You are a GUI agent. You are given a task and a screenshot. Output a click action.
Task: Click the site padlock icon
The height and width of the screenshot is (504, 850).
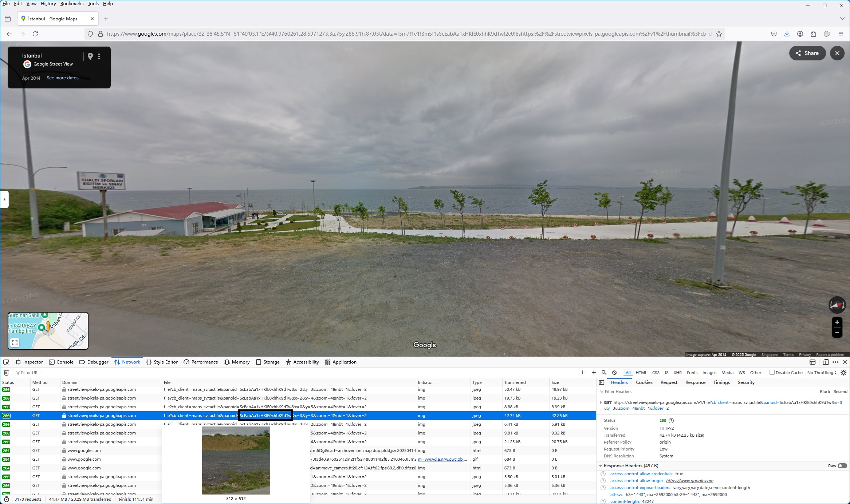(101, 34)
